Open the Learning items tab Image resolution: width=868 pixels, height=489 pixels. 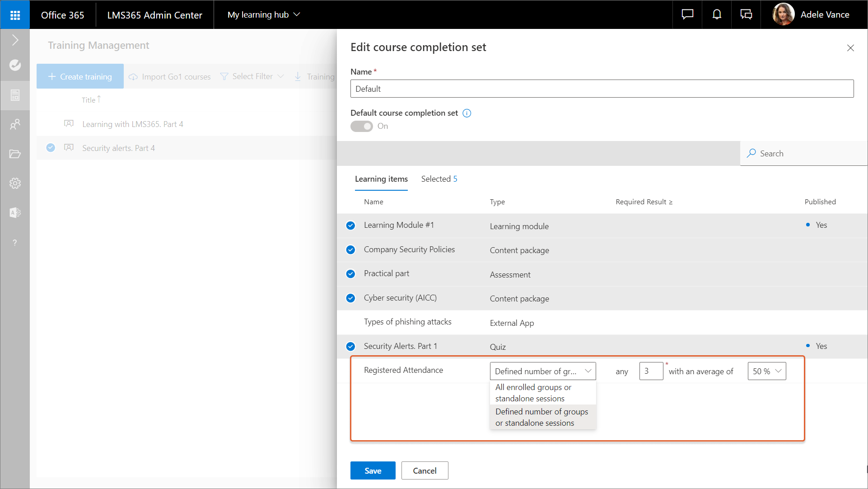tap(381, 179)
